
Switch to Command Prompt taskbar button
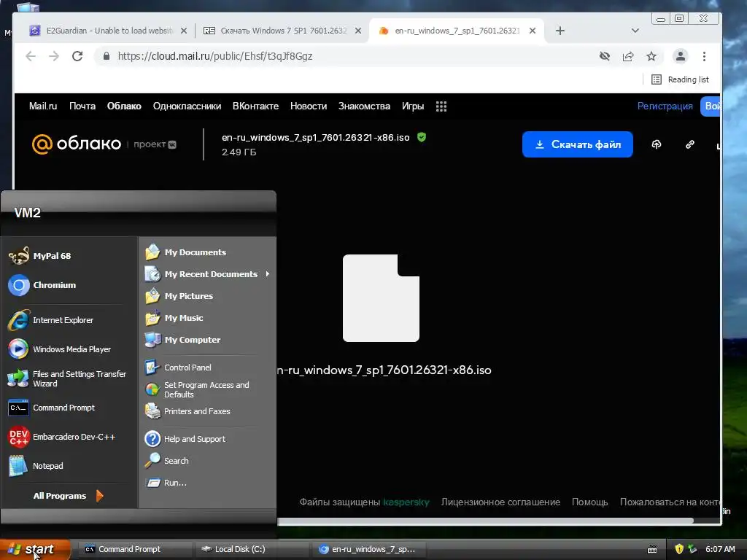(135, 549)
